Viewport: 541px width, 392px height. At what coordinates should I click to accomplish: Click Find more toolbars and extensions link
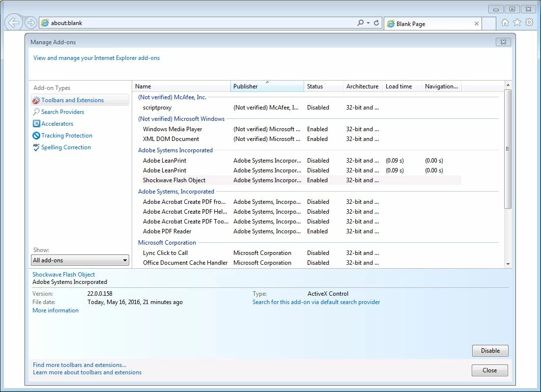(80, 365)
